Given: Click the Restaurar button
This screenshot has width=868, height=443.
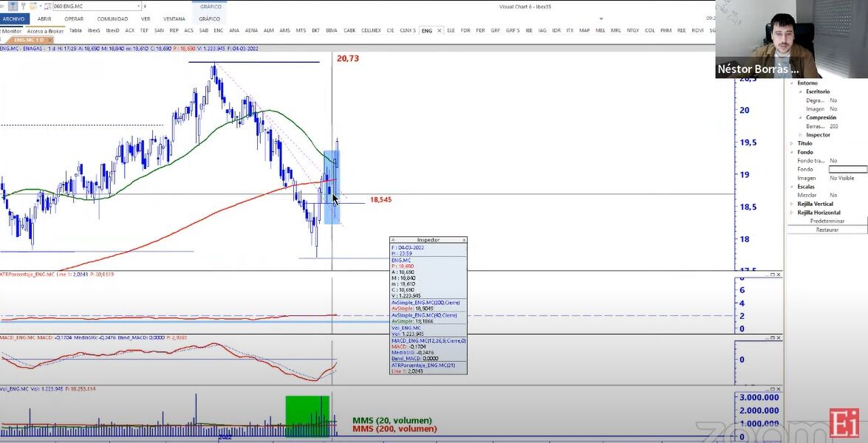Looking at the screenshot, I should point(827,230).
